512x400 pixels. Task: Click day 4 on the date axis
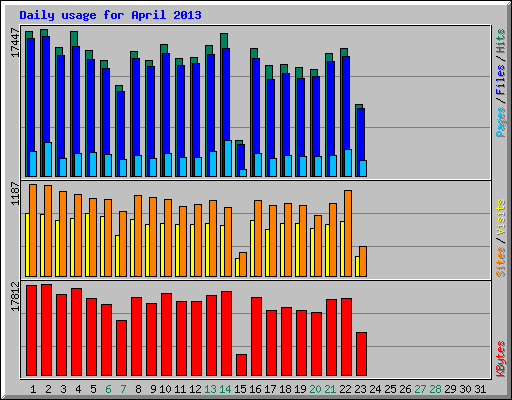(x=78, y=389)
